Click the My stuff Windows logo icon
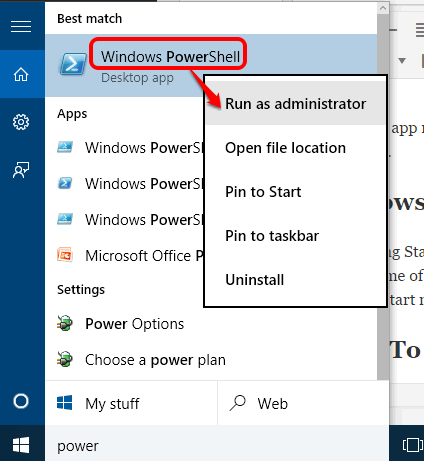The width and height of the screenshot is (424, 461). click(65, 403)
